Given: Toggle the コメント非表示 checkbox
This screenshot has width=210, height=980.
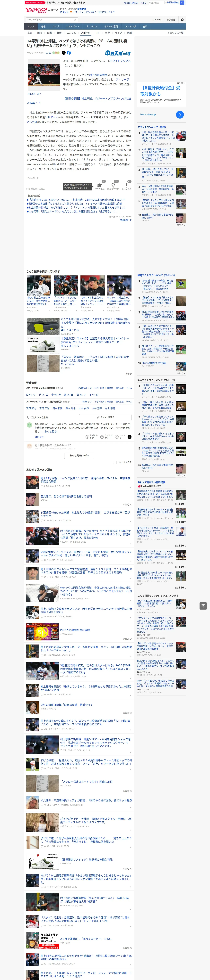Looking at the screenshot, I should tap(115, 462).
